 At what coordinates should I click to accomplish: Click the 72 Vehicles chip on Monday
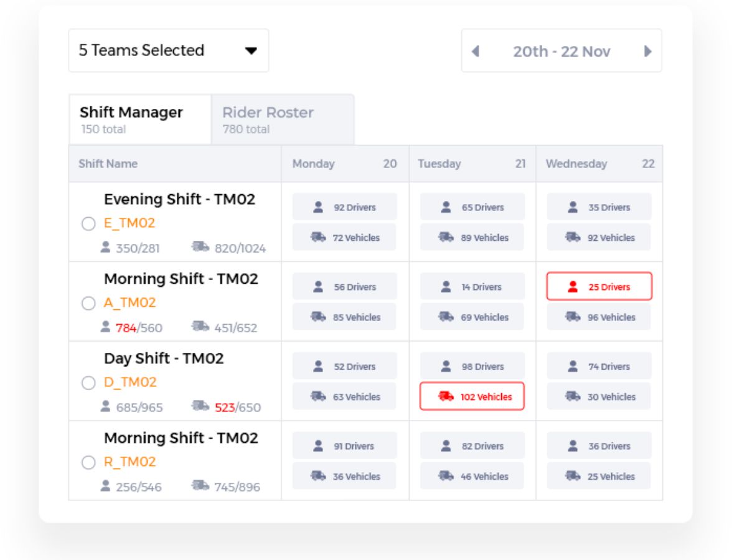[345, 237]
